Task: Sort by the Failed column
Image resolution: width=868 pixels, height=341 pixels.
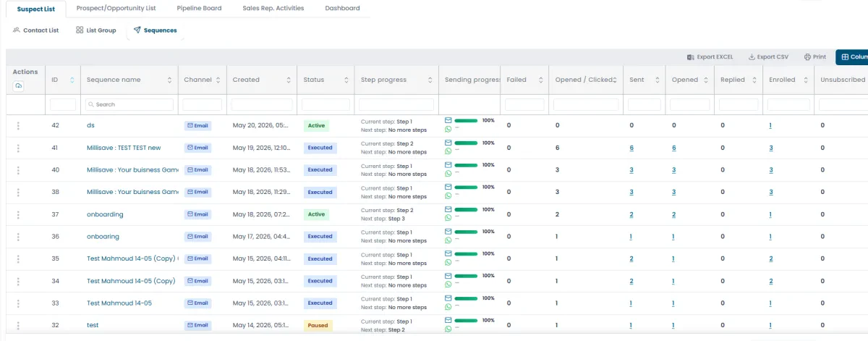Action: point(540,80)
